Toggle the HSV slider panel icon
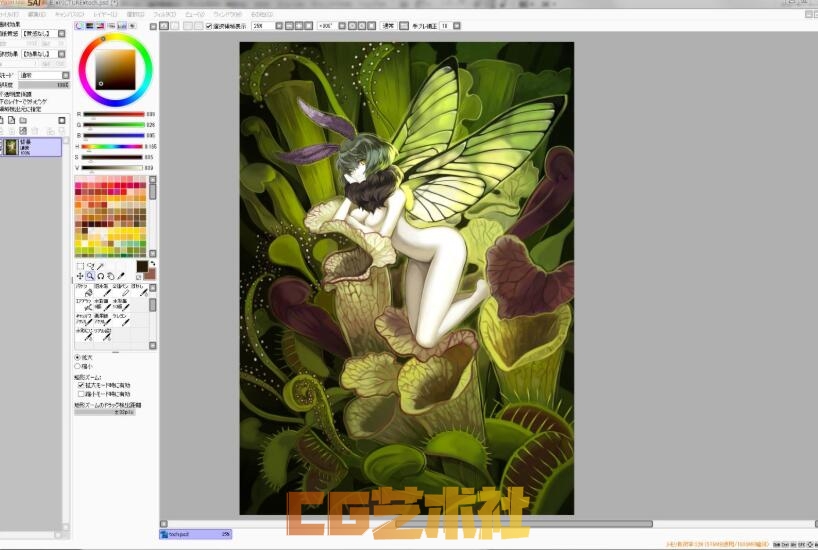Image resolution: width=818 pixels, height=550 pixels. click(x=100, y=26)
